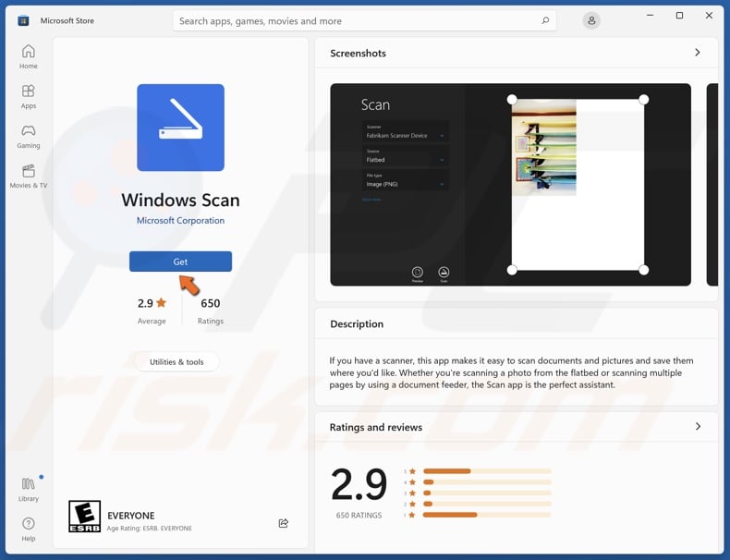Open Help from the sidebar
Viewport: 730px width, 560px height.
tap(29, 529)
